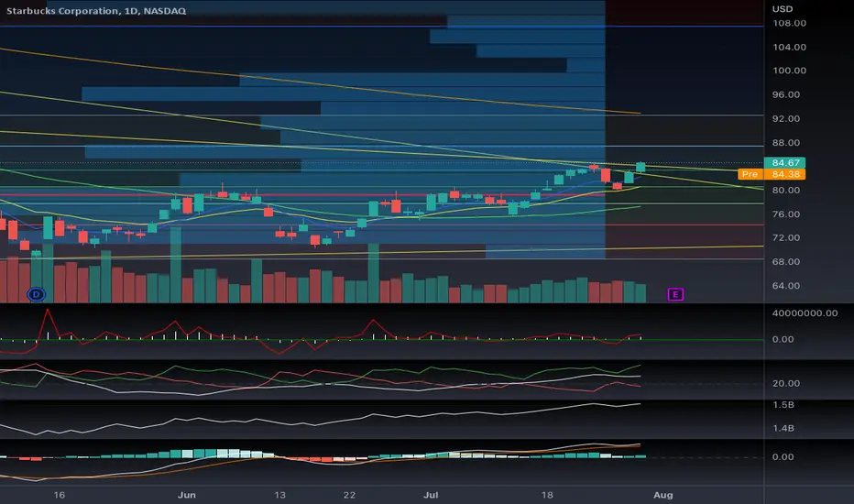This screenshot has width=854, height=504.
Task: Click the 64.00 price axis label
Action: pyautogui.click(x=786, y=286)
